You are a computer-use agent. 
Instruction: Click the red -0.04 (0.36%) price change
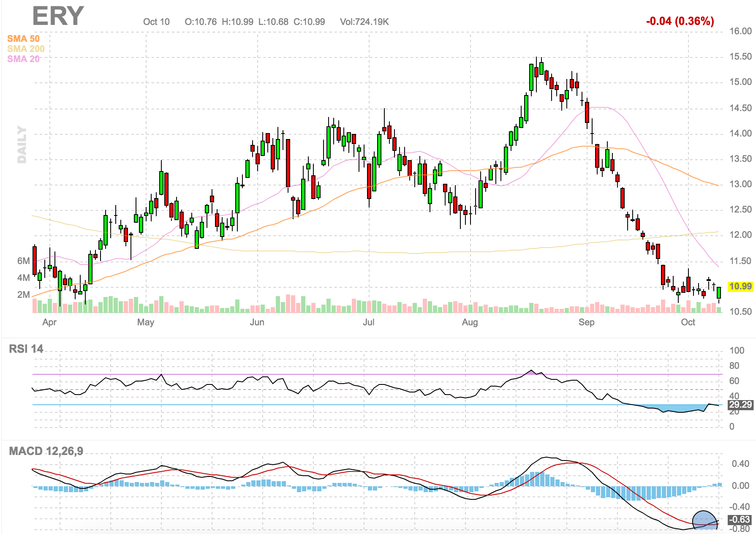click(680, 21)
